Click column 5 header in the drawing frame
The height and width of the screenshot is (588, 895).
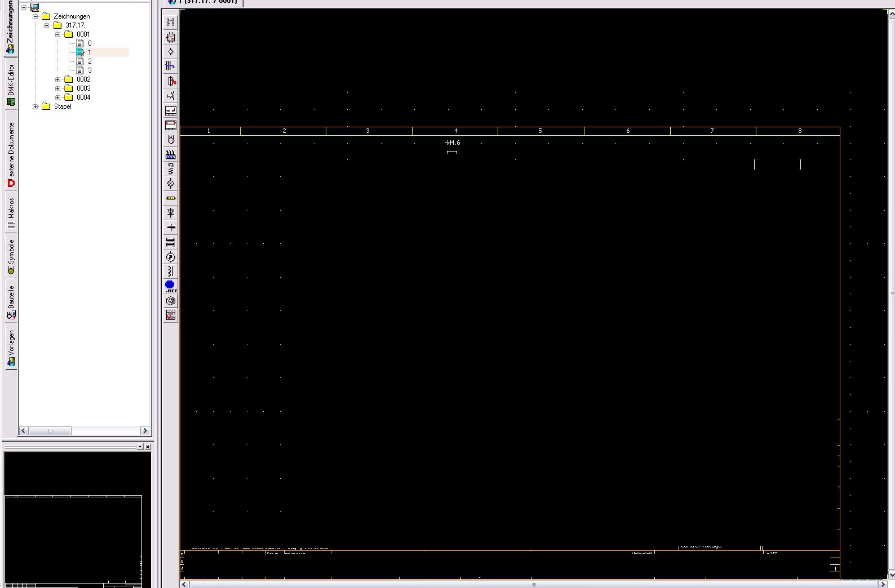click(x=540, y=131)
